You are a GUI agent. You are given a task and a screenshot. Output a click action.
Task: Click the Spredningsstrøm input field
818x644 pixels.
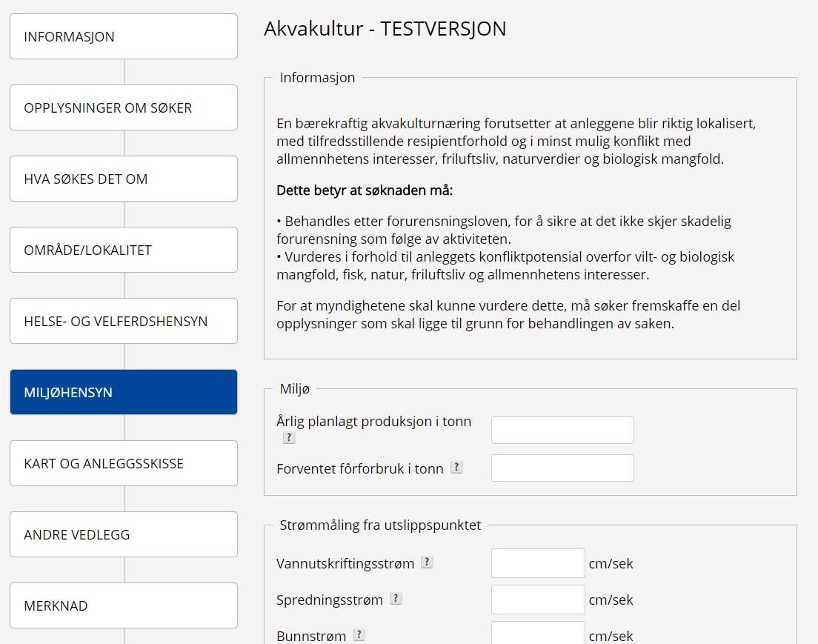tap(538, 600)
